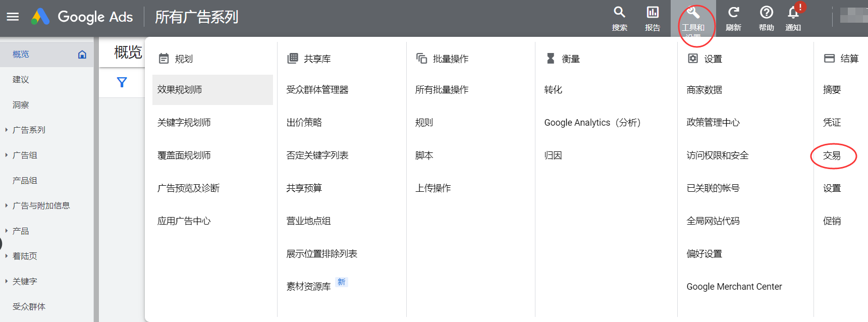Open the hamburger main menu
868x322 pixels.
coord(13,17)
